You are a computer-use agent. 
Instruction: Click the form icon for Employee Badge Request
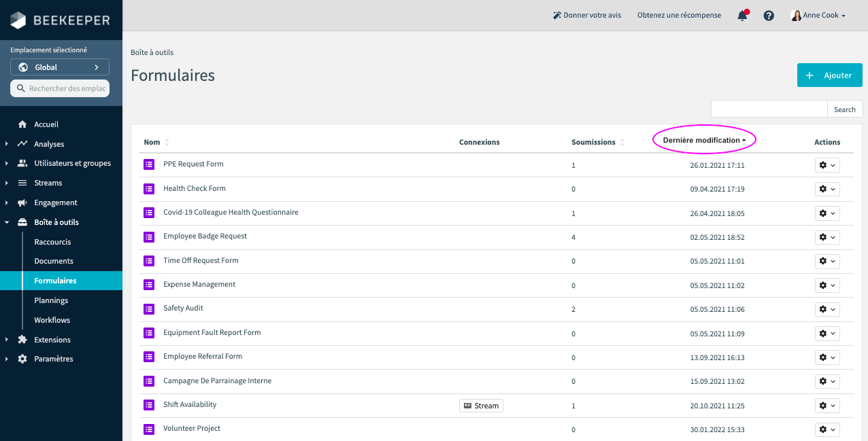[149, 236]
